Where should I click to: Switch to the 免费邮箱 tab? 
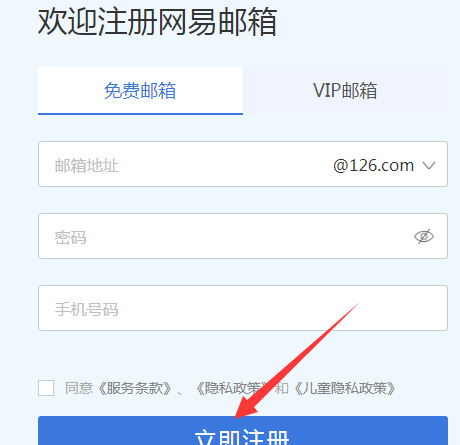tap(140, 91)
